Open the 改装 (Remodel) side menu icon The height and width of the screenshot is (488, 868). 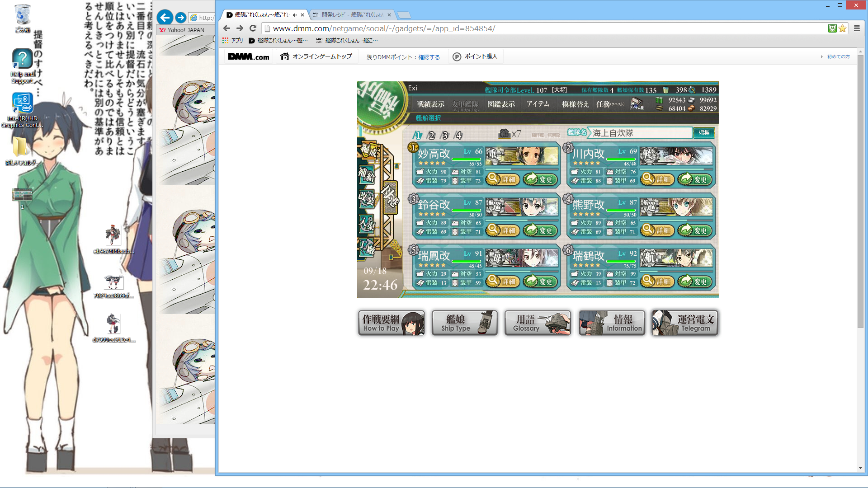[x=366, y=198]
